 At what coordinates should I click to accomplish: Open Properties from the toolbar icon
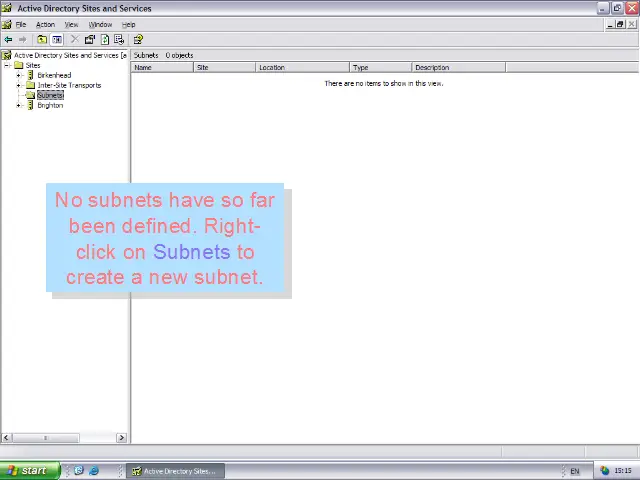pyautogui.click(x=90, y=40)
